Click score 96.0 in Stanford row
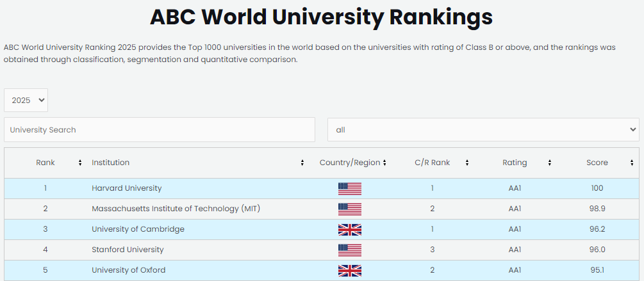This screenshot has width=644, height=281. click(x=597, y=250)
